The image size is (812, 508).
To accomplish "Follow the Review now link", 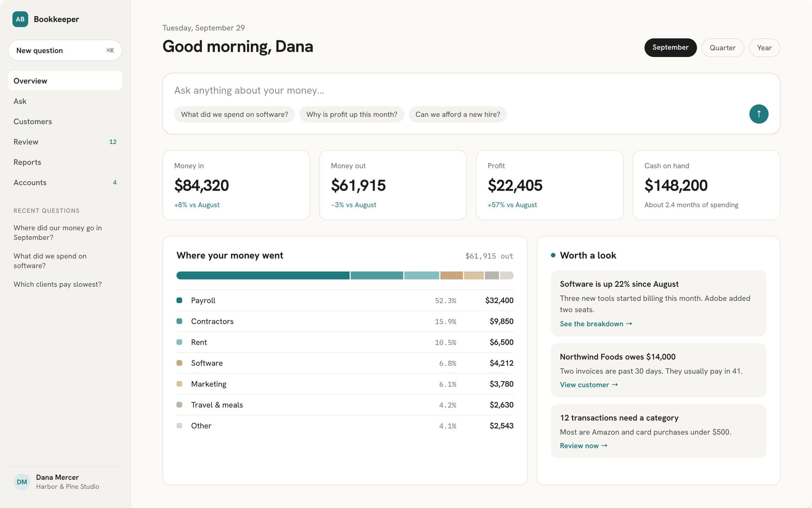I will [x=583, y=445].
